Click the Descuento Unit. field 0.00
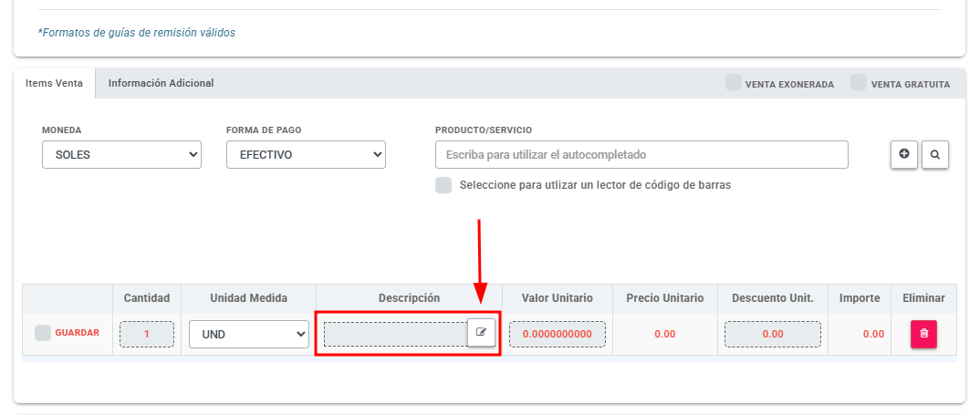 tap(773, 334)
